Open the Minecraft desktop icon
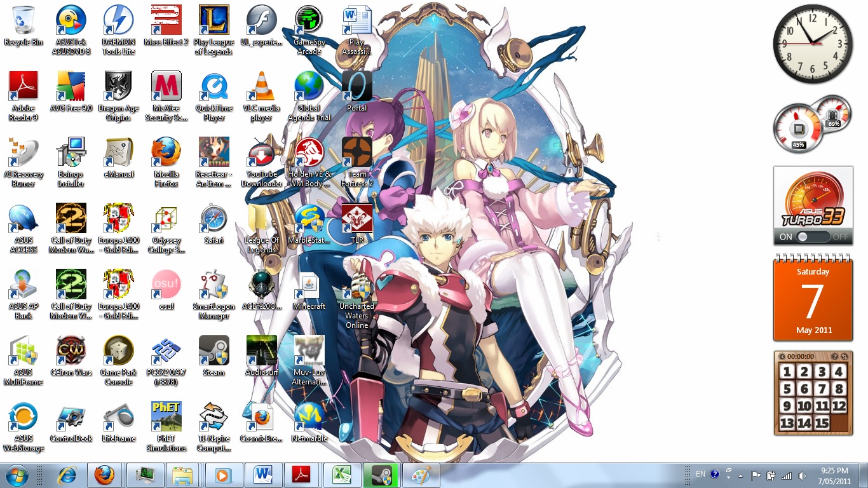868x488 pixels. [309, 290]
